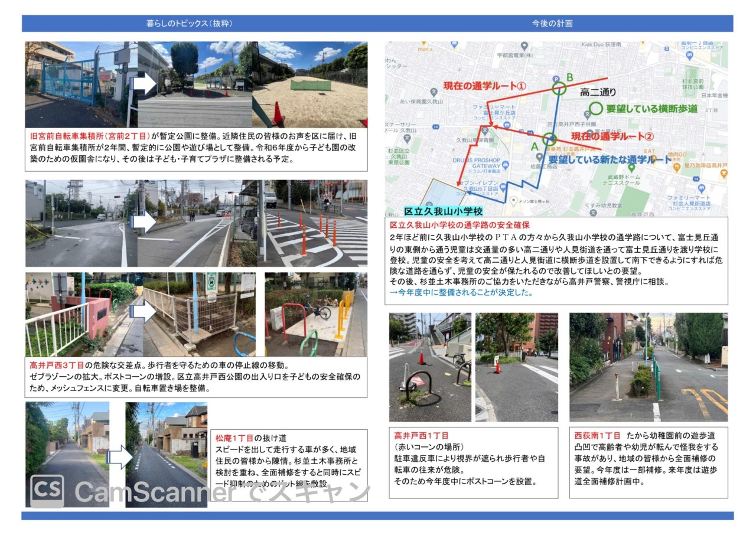Viewport: 756px width, 535px height.
Task: Click the blue line →今年度中に整備されることが決定した。
Action: (x=461, y=292)
